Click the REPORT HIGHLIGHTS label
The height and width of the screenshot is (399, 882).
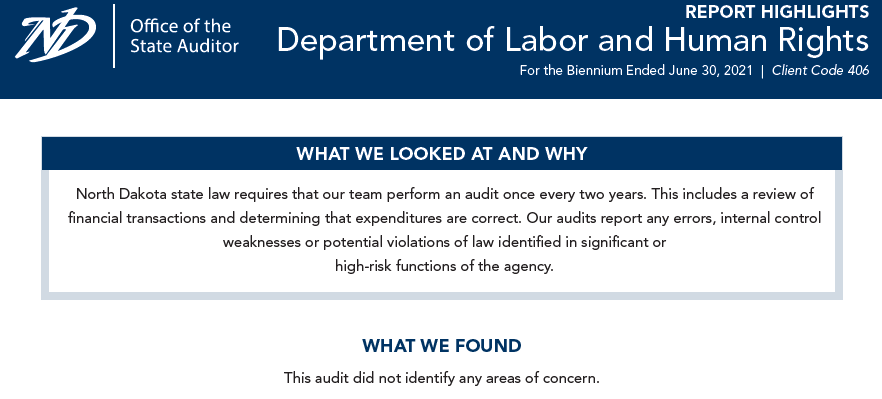click(777, 11)
